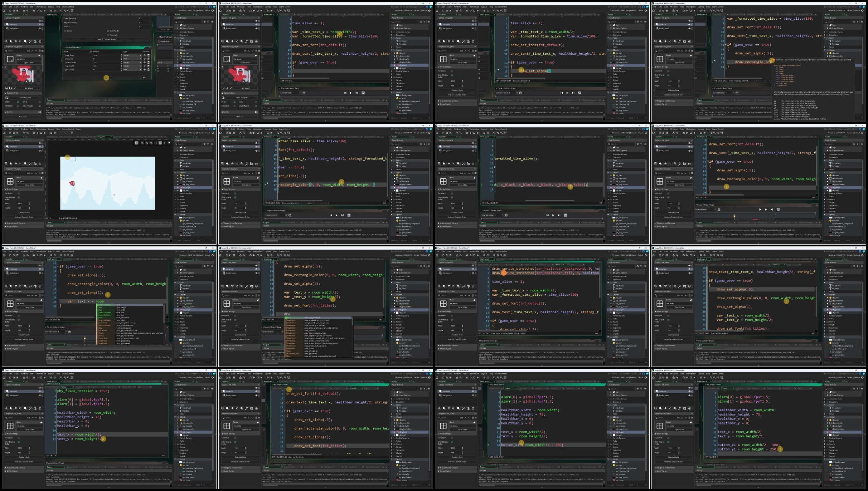868x491 pixels.
Task: Click Run play icon in room editor frame toolbar
Action: (38, 133)
